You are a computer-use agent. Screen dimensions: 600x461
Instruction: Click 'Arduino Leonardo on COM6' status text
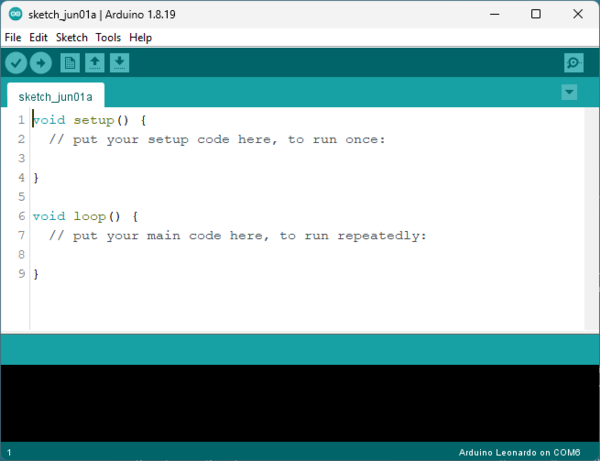519,453
